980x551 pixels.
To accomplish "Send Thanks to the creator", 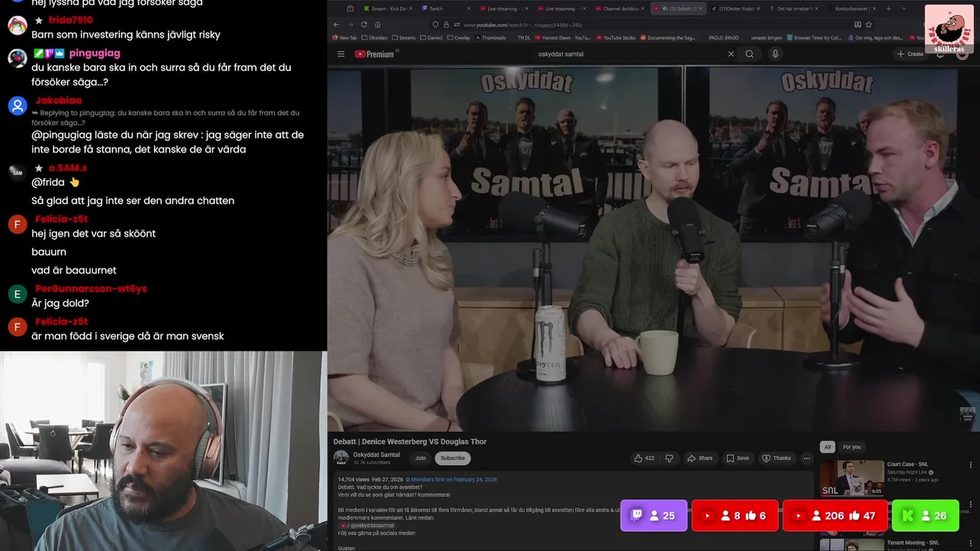I will pos(776,458).
